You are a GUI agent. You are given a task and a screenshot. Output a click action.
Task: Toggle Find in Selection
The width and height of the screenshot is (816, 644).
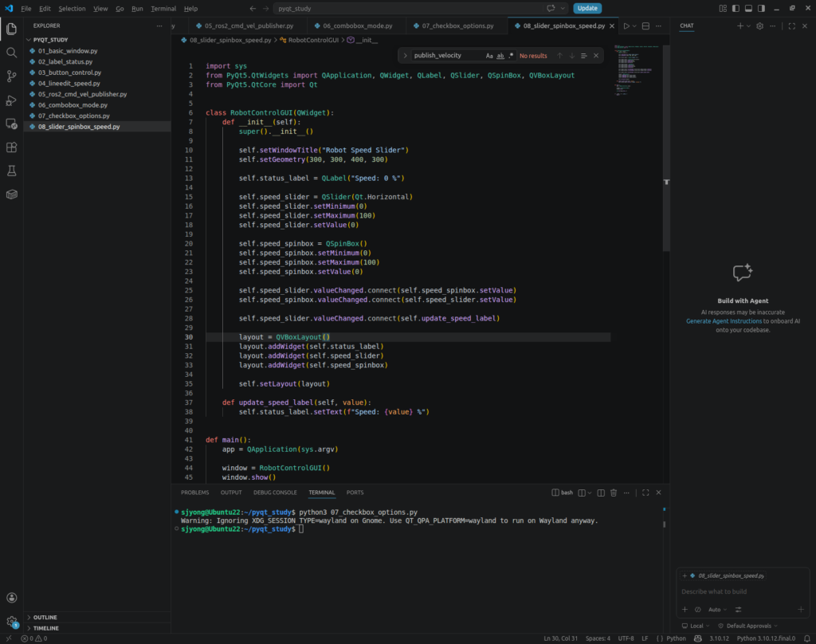584,56
